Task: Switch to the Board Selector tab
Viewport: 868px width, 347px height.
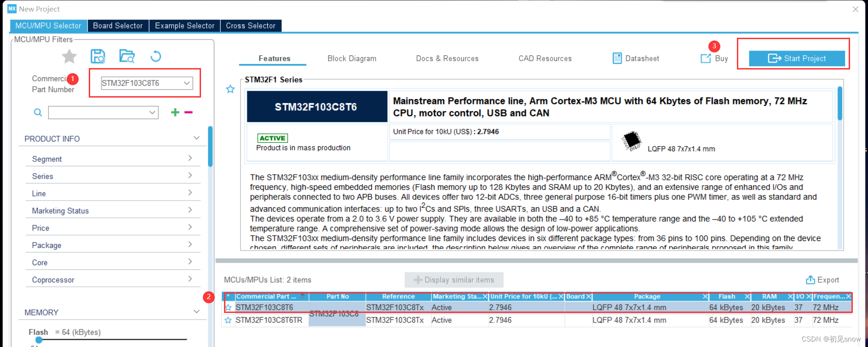Action: tap(118, 26)
